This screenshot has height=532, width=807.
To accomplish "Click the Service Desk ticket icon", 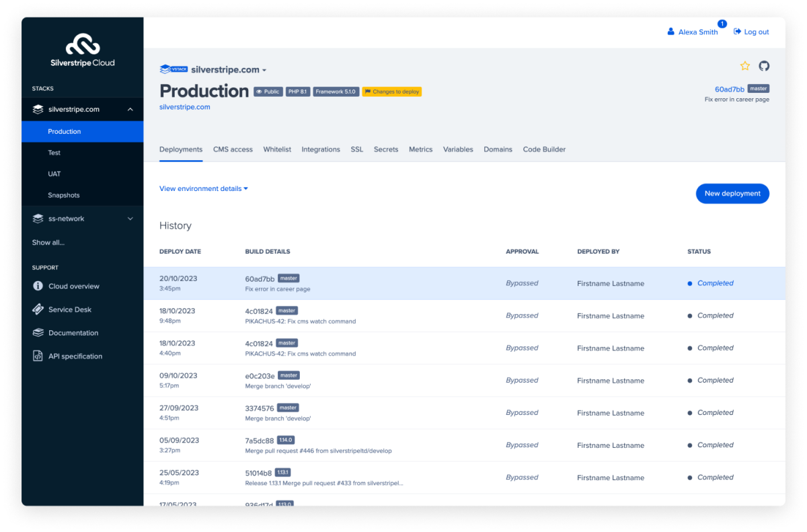I will (38, 309).
